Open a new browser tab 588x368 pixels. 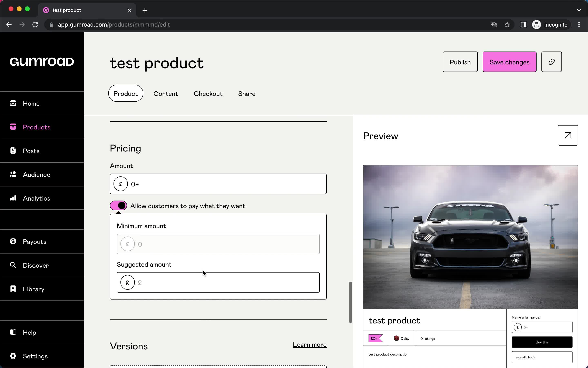pyautogui.click(x=145, y=10)
